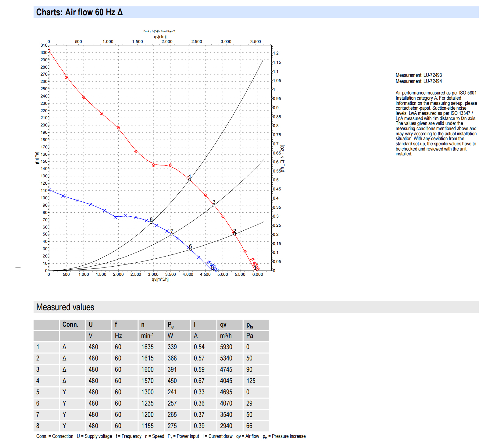Click the "Measurement: LU-72494" text
The width and height of the screenshot is (504, 447).
tap(418, 81)
